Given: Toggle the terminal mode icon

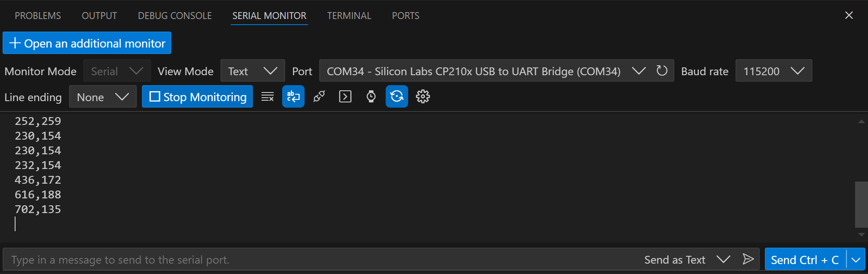Looking at the screenshot, I should (x=345, y=96).
